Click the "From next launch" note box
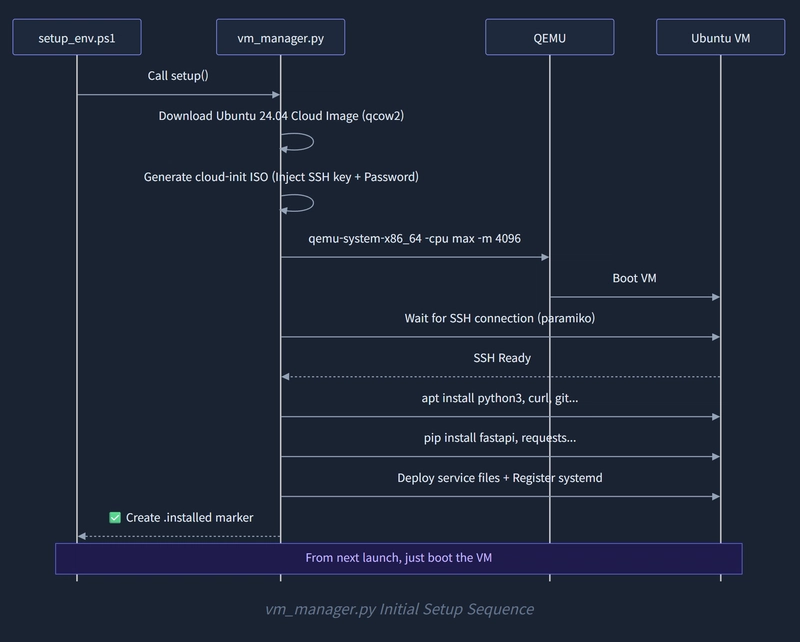This screenshot has height=642, width=800. click(x=398, y=558)
